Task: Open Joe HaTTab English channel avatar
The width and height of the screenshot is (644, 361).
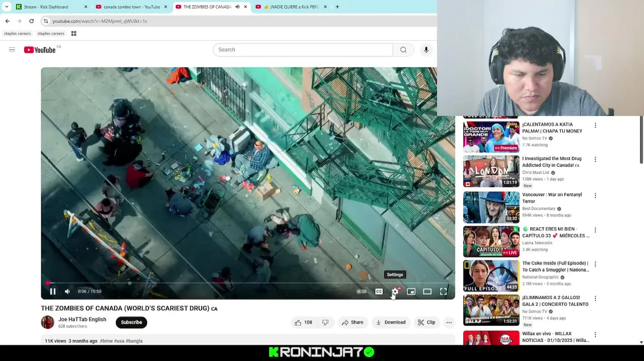Action: point(48,322)
